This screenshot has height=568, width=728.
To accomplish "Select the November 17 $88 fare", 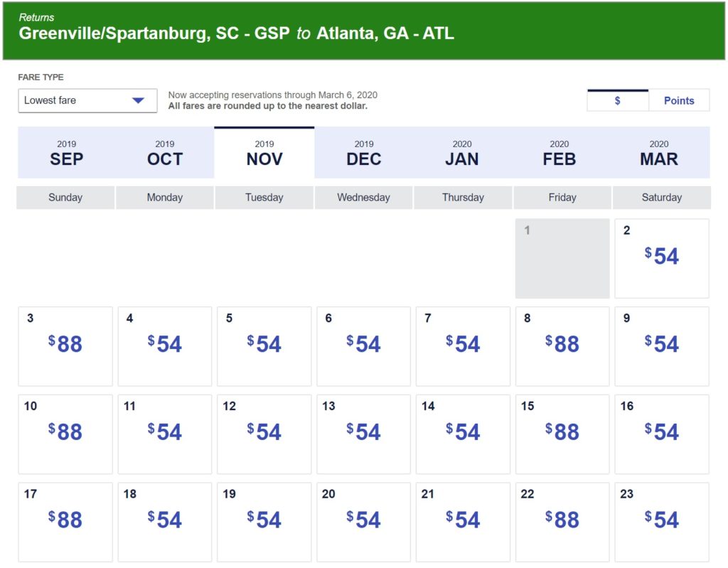I will 65,521.
